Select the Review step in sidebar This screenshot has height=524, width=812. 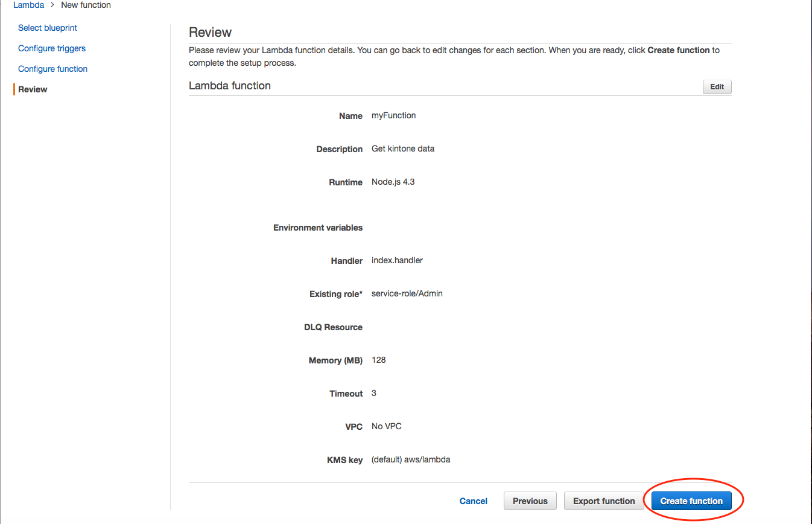(33, 89)
